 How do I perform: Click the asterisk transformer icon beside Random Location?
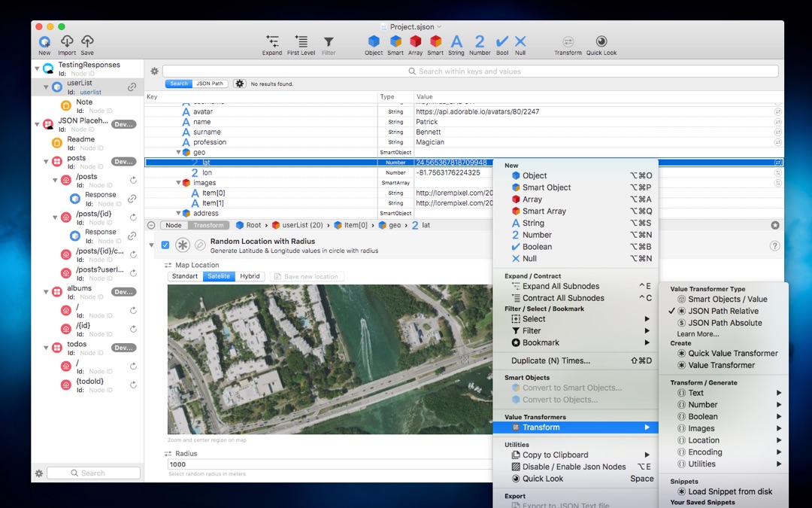click(182, 245)
